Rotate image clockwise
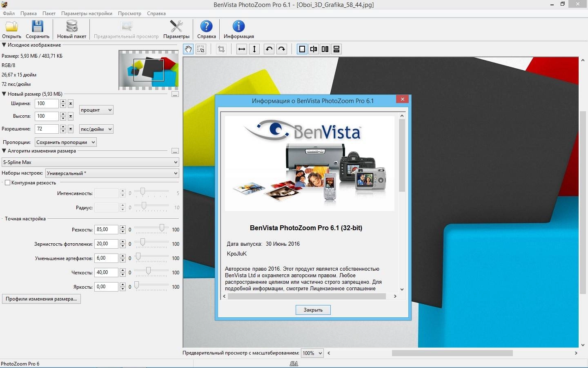The image size is (588, 368). (x=282, y=49)
